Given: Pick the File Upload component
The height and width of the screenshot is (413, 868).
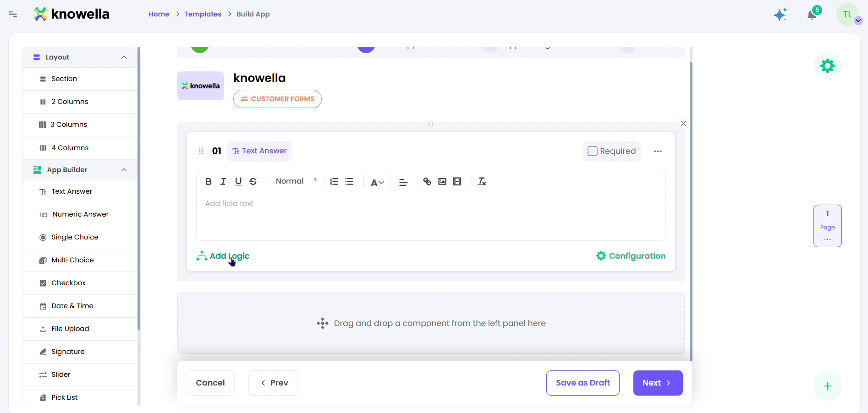Looking at the screenshot, I should point(80,329).
